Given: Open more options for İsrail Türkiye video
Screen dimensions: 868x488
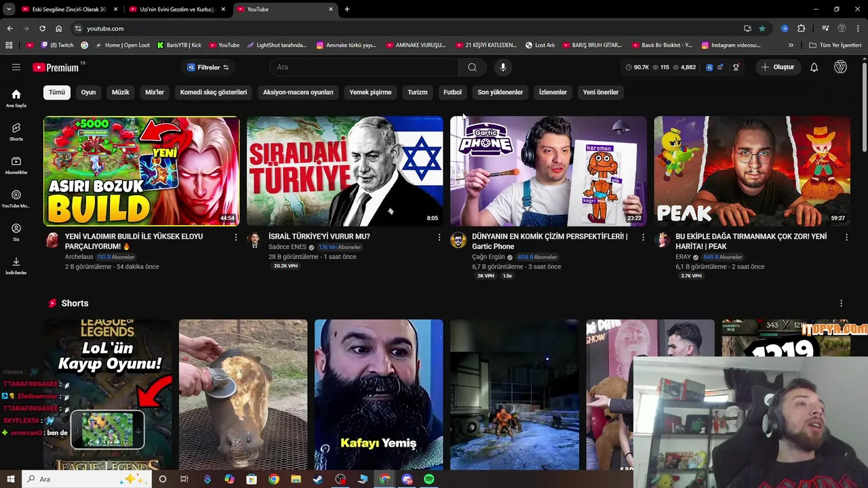Looking at the screenshot, I should (x=439, y=237).
